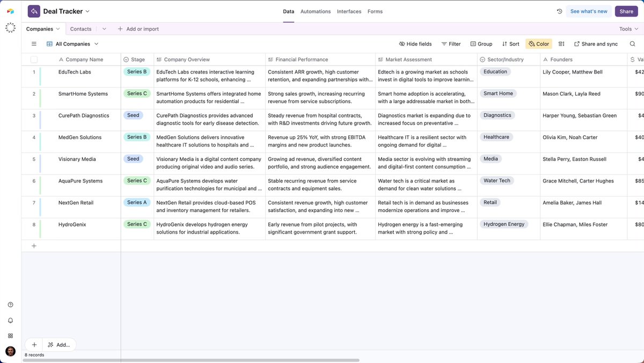Open the Tools dropdown menu

pos(628,29)
